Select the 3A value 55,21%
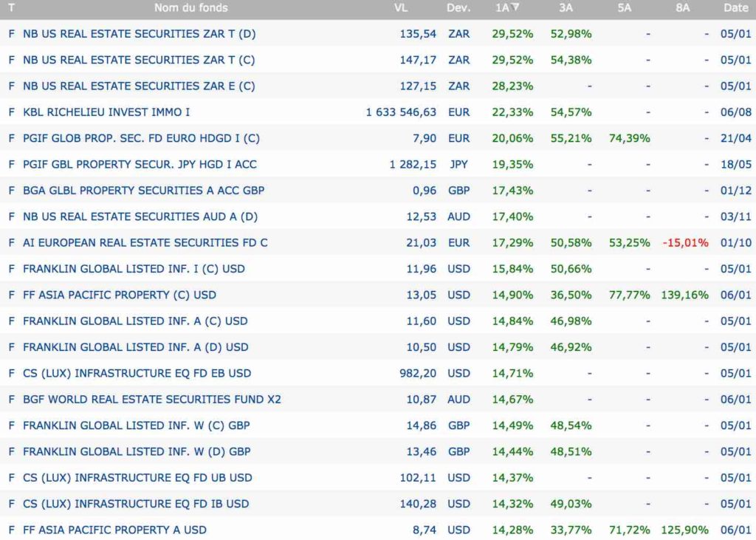 (571, 138)
